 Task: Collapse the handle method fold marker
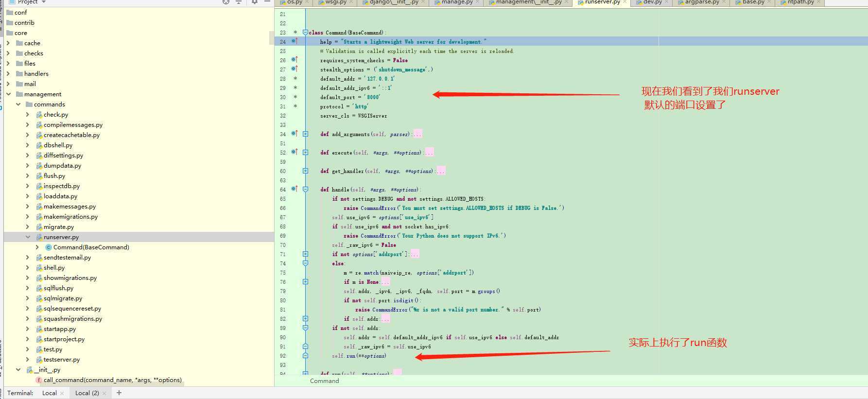[305, 189]
